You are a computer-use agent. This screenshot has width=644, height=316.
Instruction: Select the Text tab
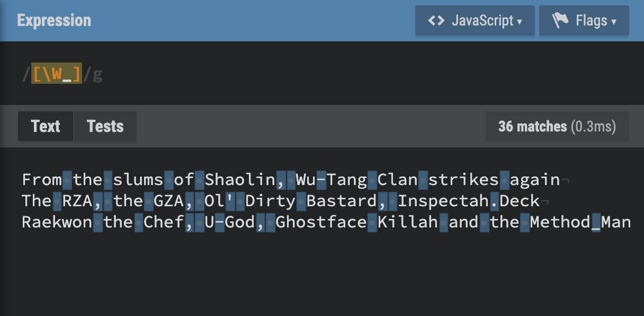pyautogui.click(x=46, y=126)
